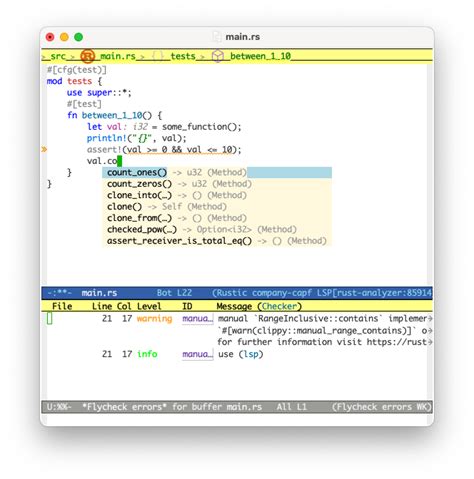
Task: Click the modified-status flags in main.rs mode line
Action: (59, 293)
